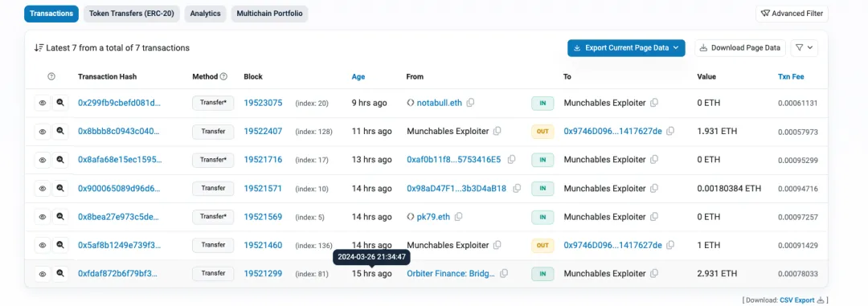868x306 pixels.
Task: Toggle the eye preview for transaction 0x8afa68e15ec1595
Action: (42, 160)
